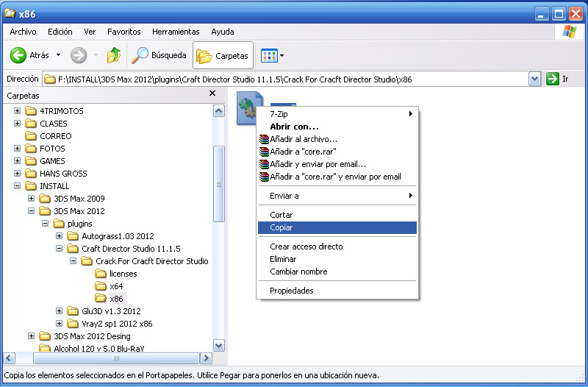Open the Favoritos menu
This screenshot has width=588, height=387.
coord(123,32)
